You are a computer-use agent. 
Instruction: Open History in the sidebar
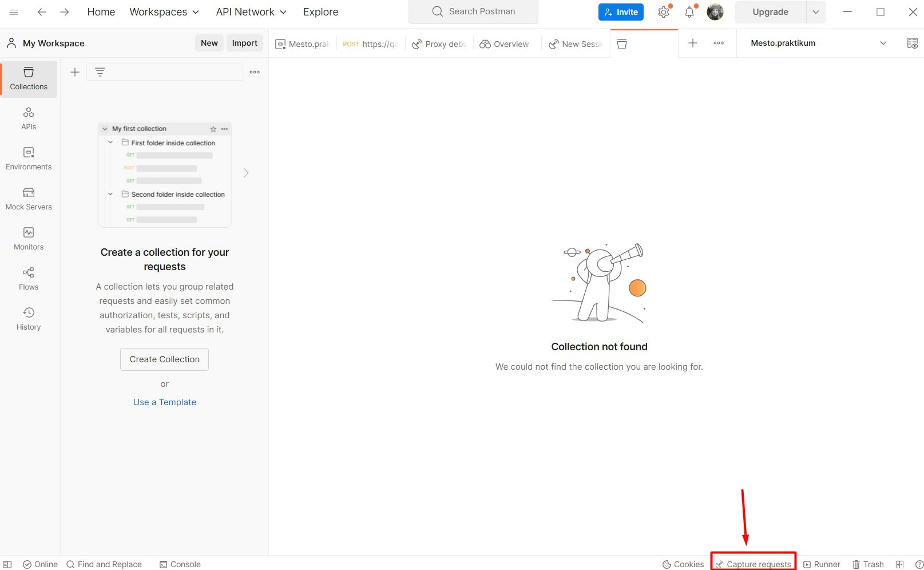click(29, 319)
